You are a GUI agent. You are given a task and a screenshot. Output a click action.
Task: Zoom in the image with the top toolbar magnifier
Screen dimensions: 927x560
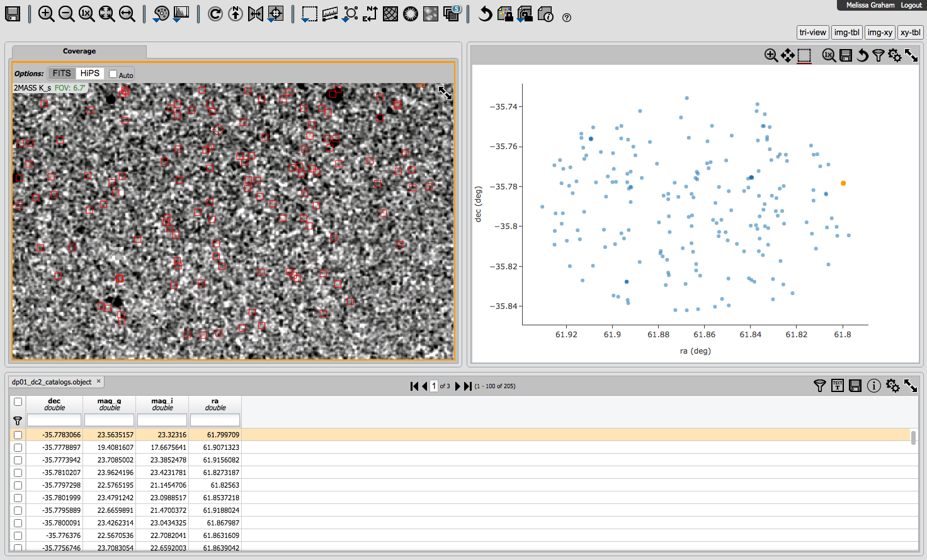point(47,14)
